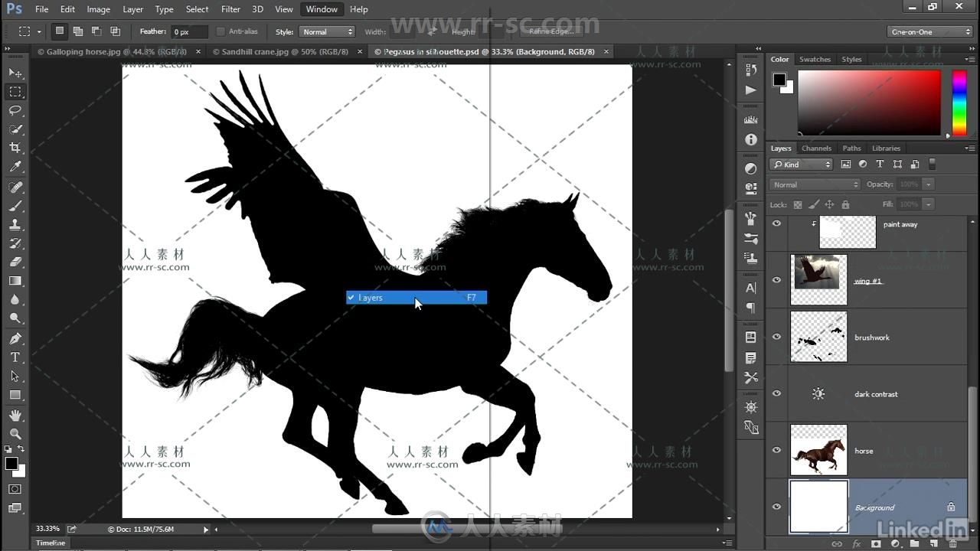Image resolution: width=980 pixels, height=551 pixels.
Task: Switch to the Swatches tab
Action: (815, 59)
